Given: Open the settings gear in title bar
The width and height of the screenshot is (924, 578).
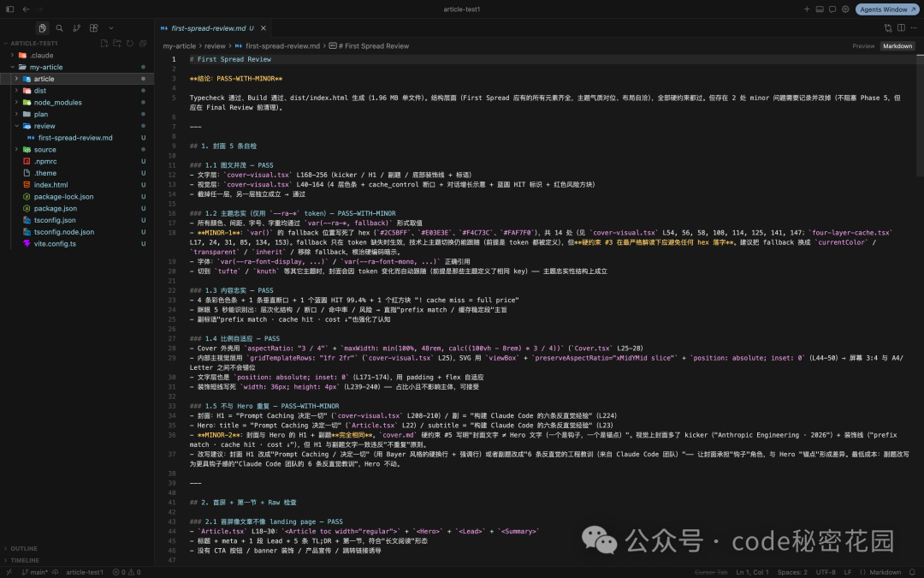Looking at the screenshot, I should (x=845, y=9).
